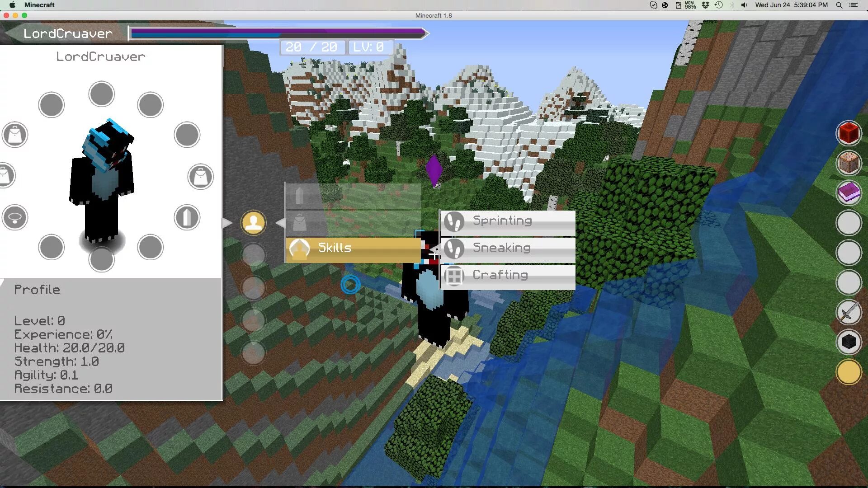Click the Profile label button
This screenshot has height=488, width=868.
[36, 289]
